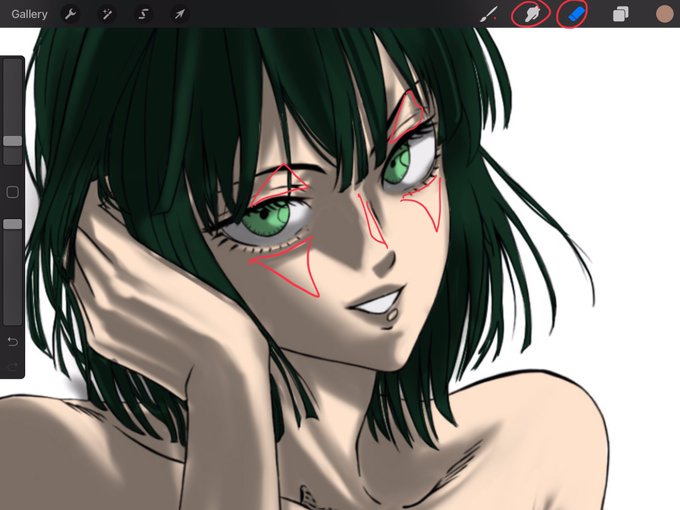Tap the square modify button in sidebar
The image size is (680, 510).
pyautogui.click(x=13, y=192)
